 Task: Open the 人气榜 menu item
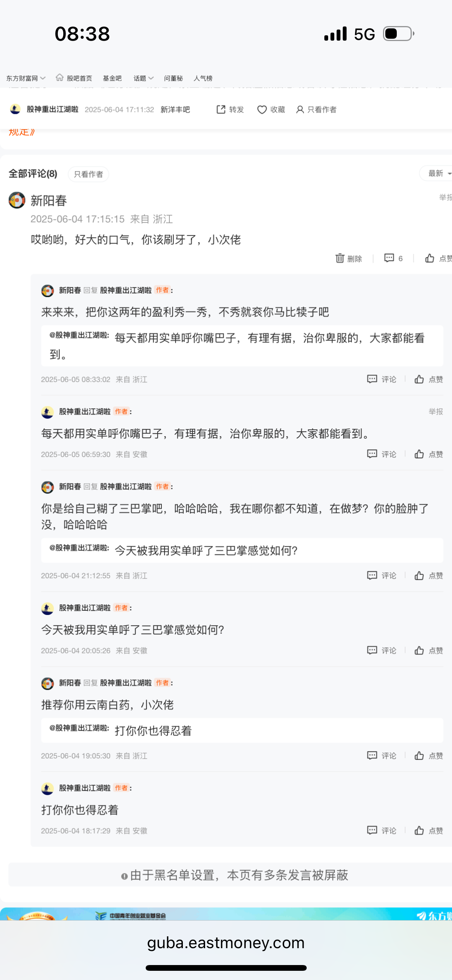203,78
